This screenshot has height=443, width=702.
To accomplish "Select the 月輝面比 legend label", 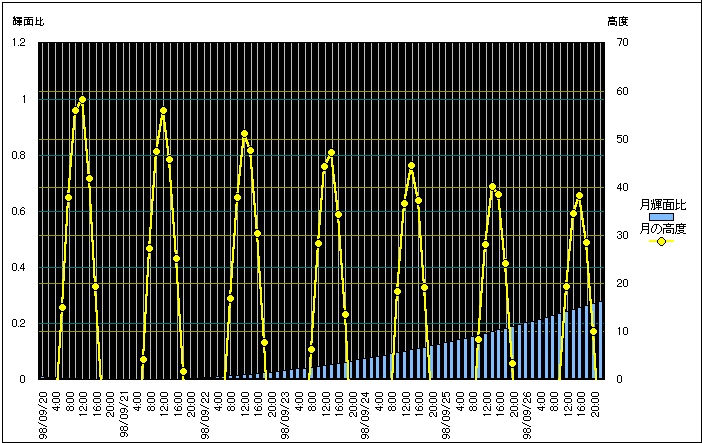I will (662, 205).
